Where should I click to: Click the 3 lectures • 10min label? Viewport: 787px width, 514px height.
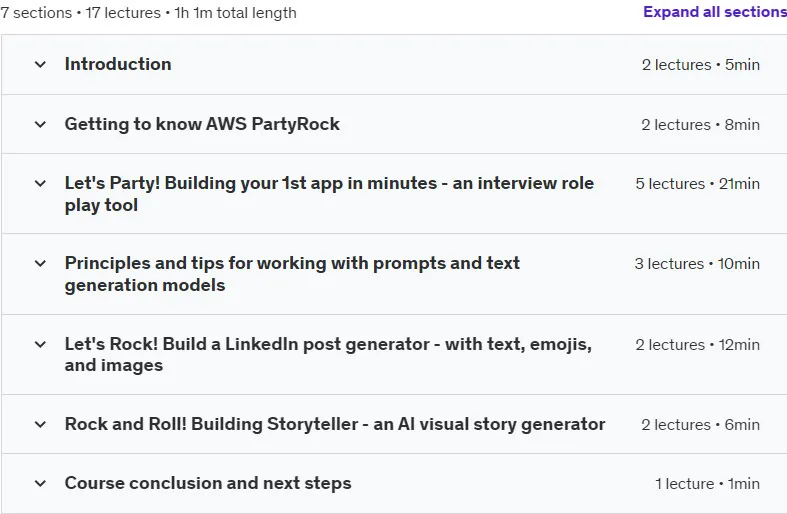(x=697, y=264)
